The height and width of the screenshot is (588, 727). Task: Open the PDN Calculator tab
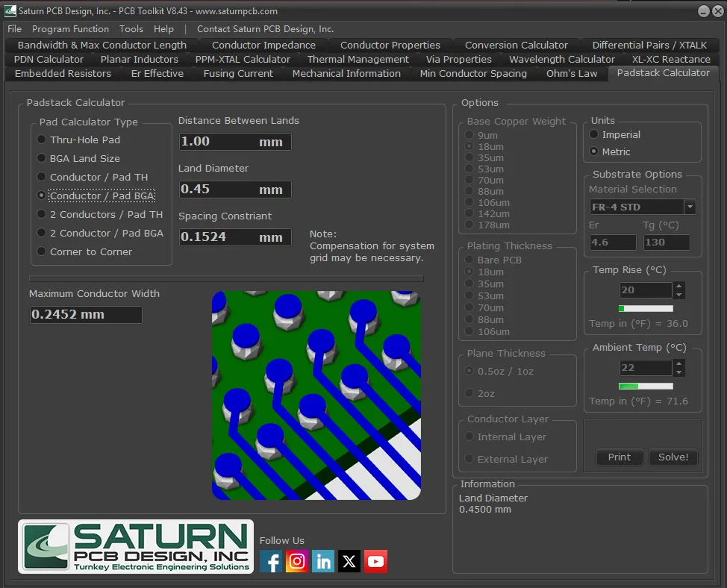pyautogui.click(x=49, y=59)
